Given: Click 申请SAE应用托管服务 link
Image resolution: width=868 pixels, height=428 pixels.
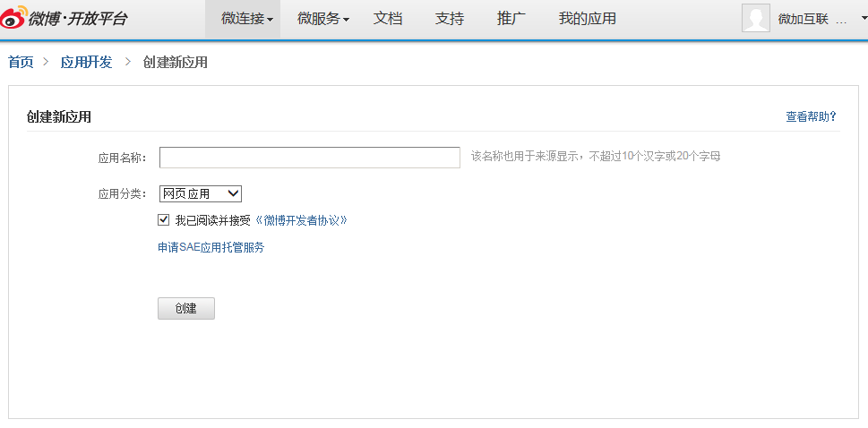Looking at the screenshot, I should [211, 248].
